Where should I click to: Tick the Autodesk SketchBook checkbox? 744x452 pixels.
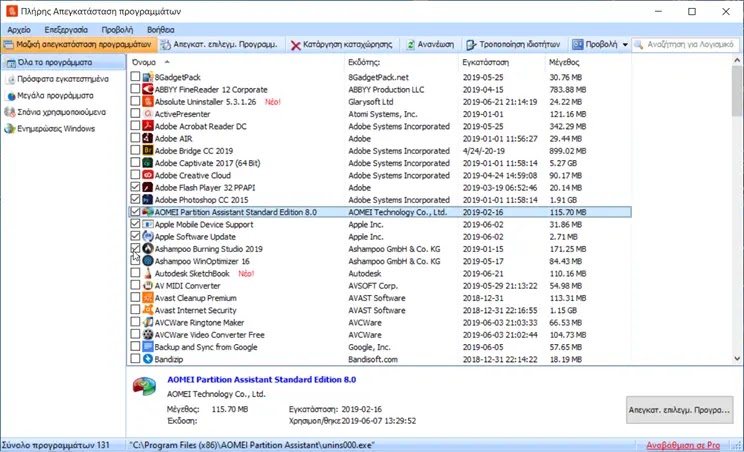135,273
